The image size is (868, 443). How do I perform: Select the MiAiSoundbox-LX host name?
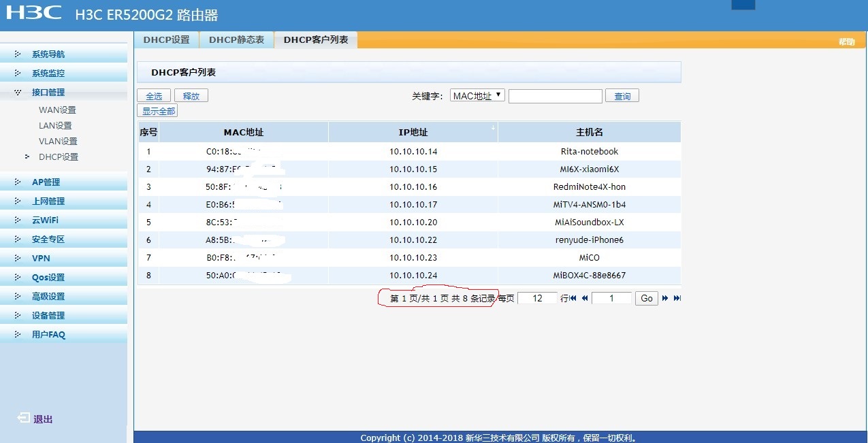tap(590, 223)
